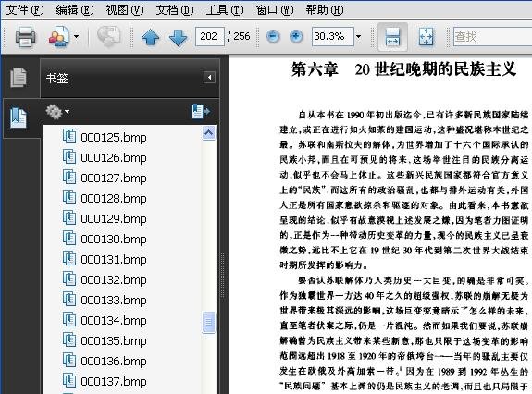Go to next page with down arrow

coord(179,37)
